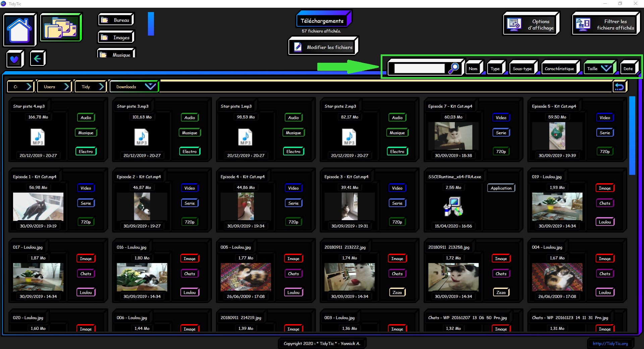Return to parent folder with undo arrow icon
The image size is (644, 349).
pos(619,87)
